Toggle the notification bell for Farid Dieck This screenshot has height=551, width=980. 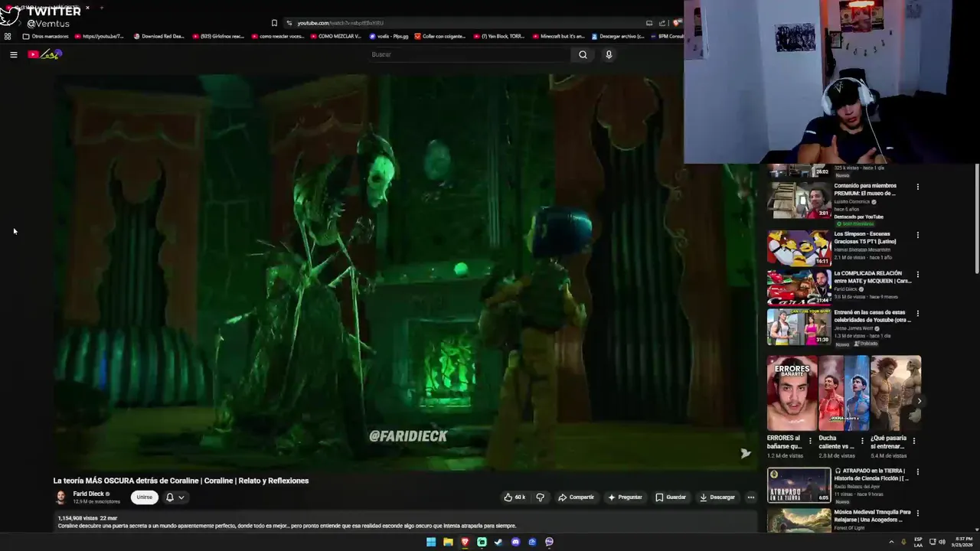click(x=170, y=497)
